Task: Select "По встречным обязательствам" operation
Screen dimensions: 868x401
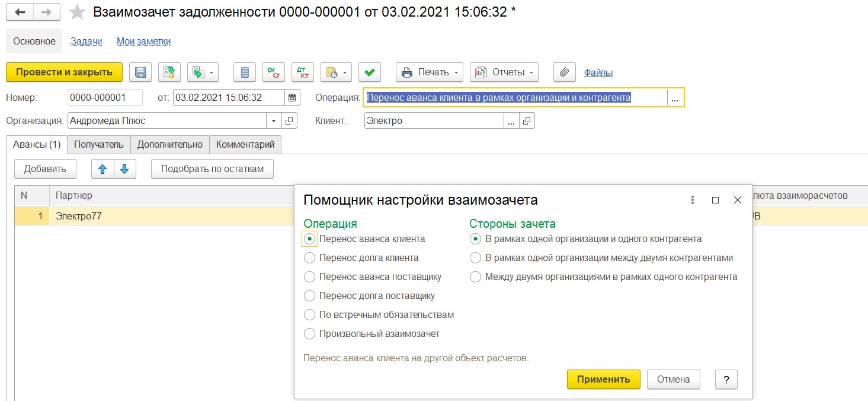Action: click(x=309, y=315)
